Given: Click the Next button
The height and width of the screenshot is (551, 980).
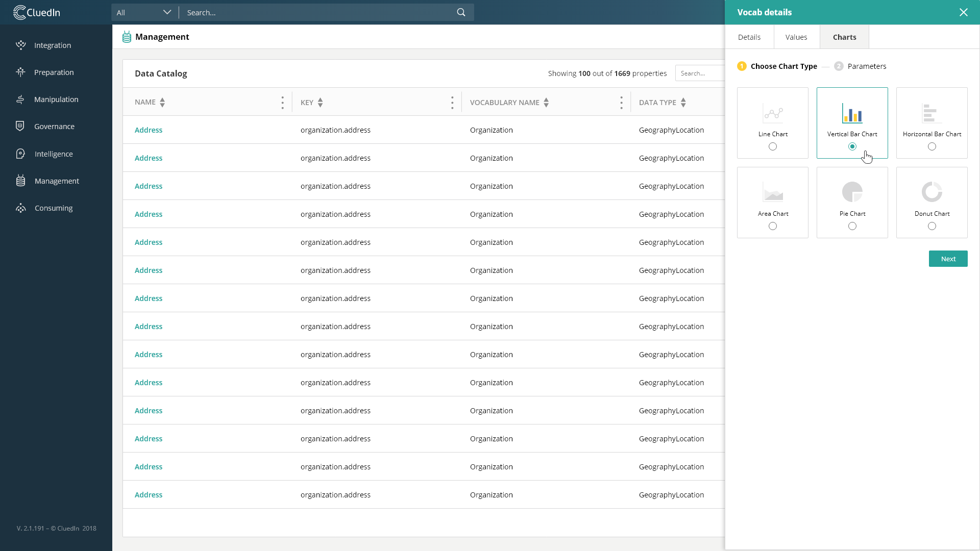Looking at the screenshot, I should pos(948,259).
